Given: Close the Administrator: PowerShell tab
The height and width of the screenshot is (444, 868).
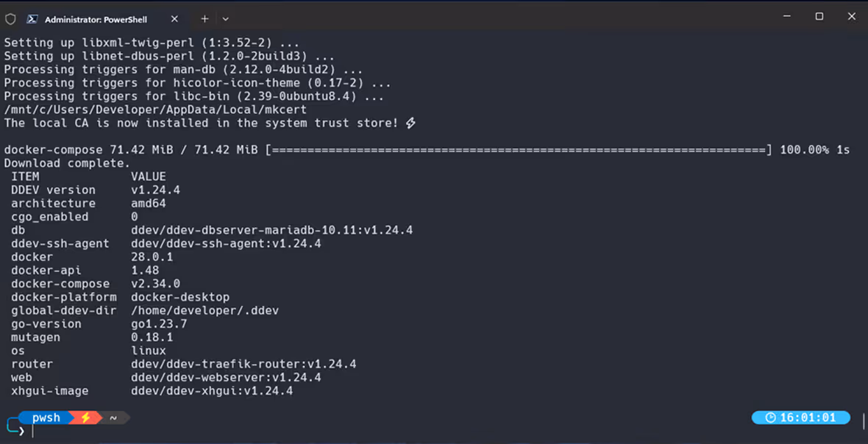Looking at the screenshot, I should tap(174, 19).
